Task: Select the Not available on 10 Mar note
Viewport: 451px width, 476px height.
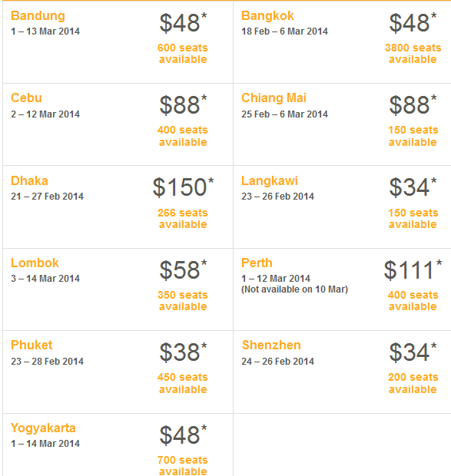Action: pyautogui.click(x=294, y=289)
